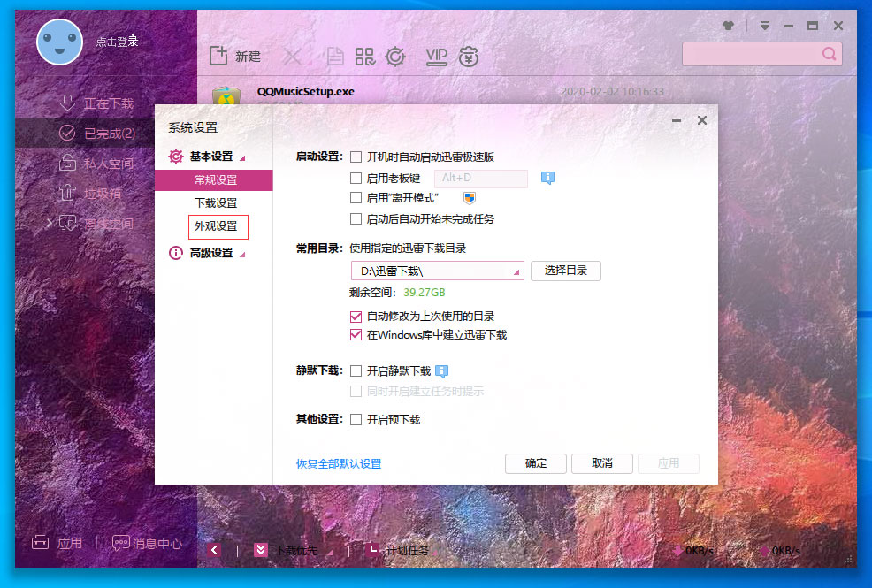Click the file document icon in toolbar
Image resolution: width=872 pixels, height=588 pixels.
pyautogui.click(x=334, y=56)
